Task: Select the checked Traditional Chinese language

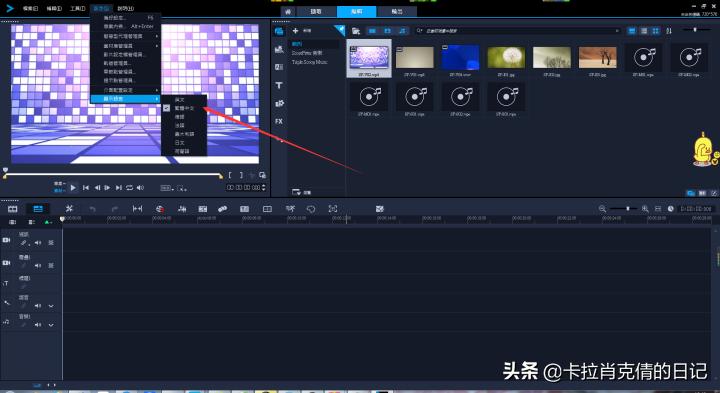Action: (x=184, y=108)
